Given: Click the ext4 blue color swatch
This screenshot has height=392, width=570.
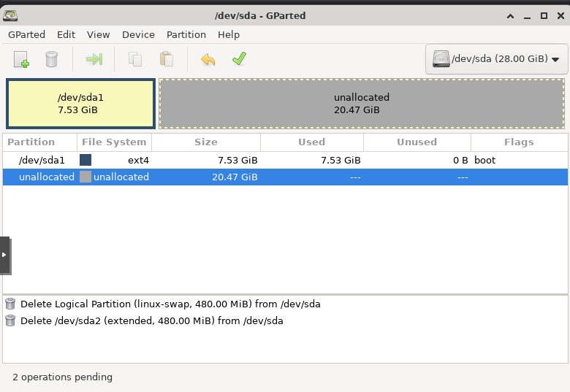Looking at the screenshot, I should [85, 160].
